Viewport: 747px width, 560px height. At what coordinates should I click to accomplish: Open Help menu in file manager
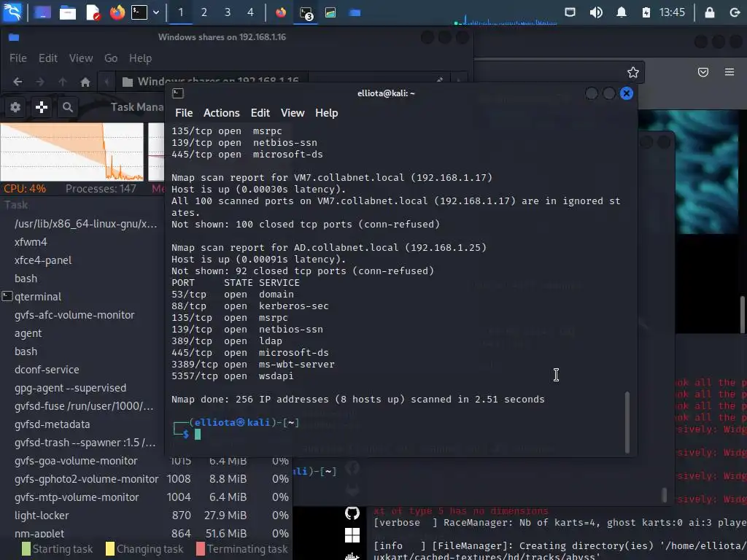click(x=141, y=58)
